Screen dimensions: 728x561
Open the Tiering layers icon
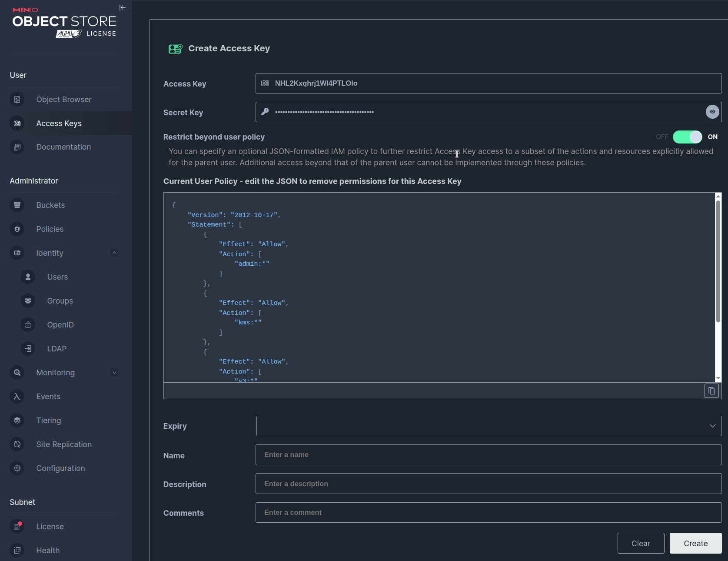[17, 421]
